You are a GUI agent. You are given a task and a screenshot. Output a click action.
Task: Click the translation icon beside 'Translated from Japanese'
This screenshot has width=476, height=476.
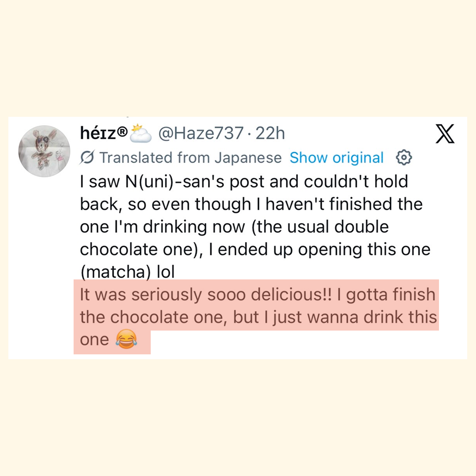(x=88, y=157)
